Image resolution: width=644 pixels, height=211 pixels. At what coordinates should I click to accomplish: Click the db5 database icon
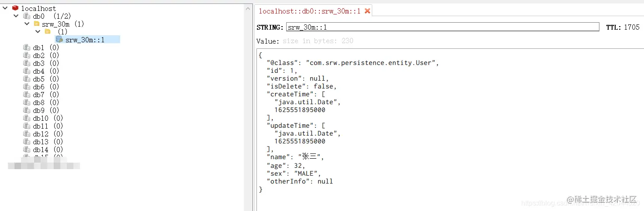tap(27, 78)
